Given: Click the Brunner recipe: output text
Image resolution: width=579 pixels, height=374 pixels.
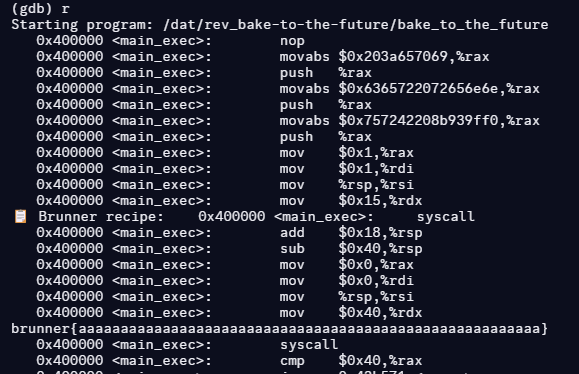Looking at the screenshot, I should pos(101,217).
